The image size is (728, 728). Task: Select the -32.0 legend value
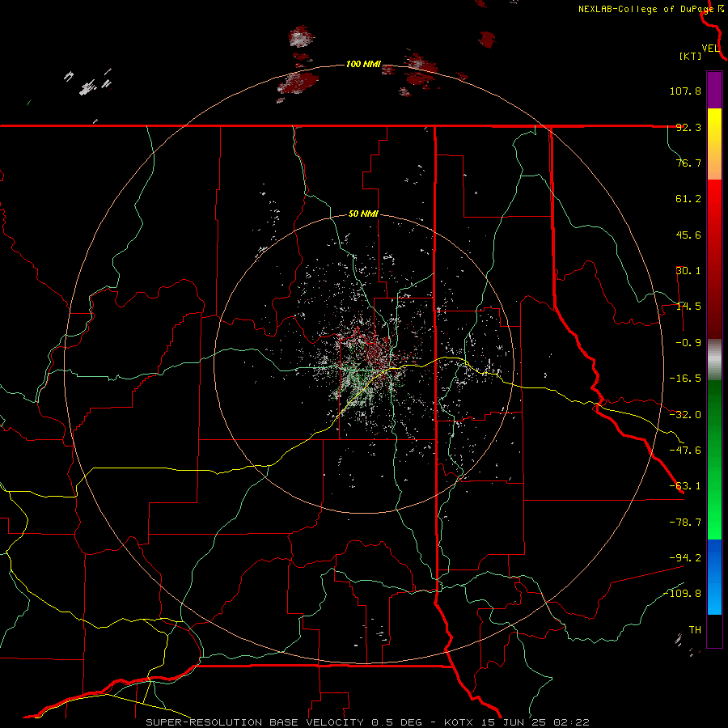coord(685,415)
